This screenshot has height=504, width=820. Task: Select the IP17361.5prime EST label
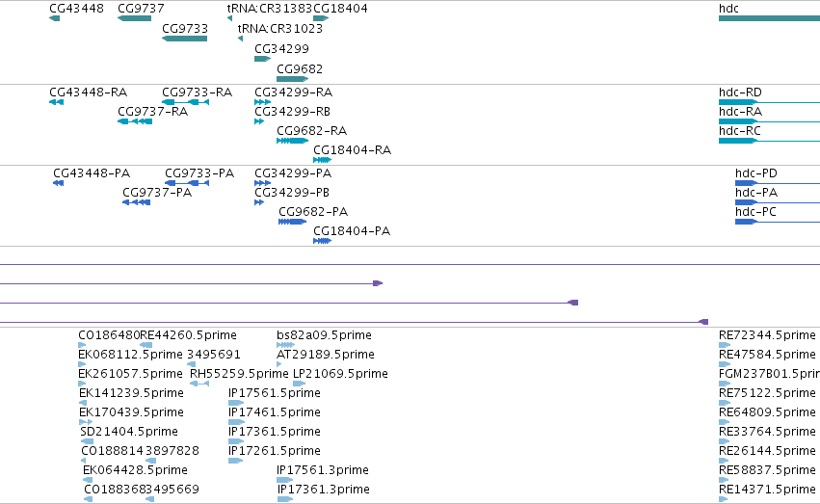click(x=275, y=433)
